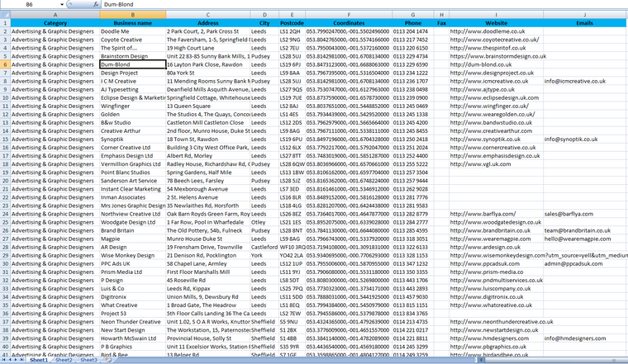Screen dimensions: 628x364
Task: Select the Wise Monkey Design cell
Action: [x=132, y=255]
